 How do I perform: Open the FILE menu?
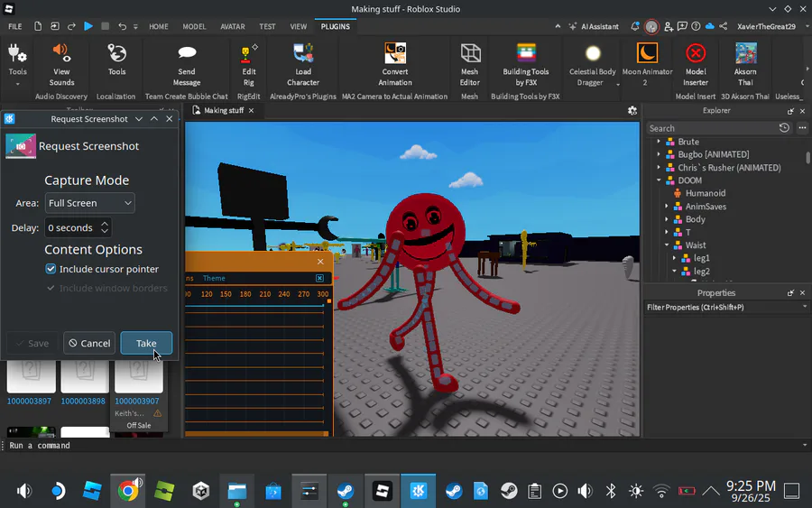tap(15, 26)
